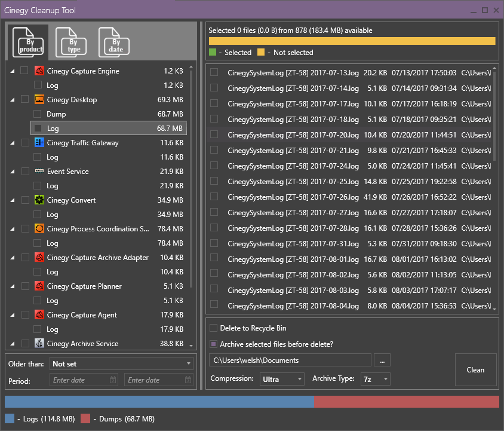504x431 pixels.
Task: Switch to the By type view
Action: [x=71, y=42]
